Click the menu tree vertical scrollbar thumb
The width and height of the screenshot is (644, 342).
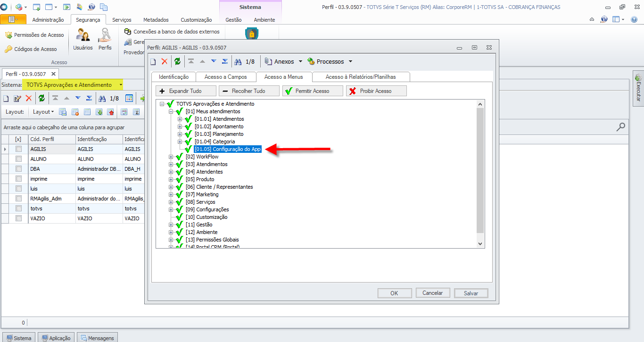click(480, 170)
